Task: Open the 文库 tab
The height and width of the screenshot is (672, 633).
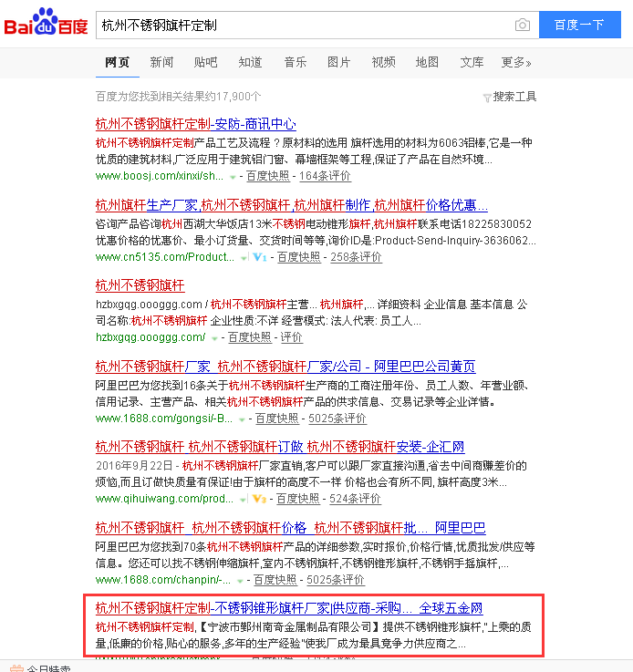Action: 472,63
